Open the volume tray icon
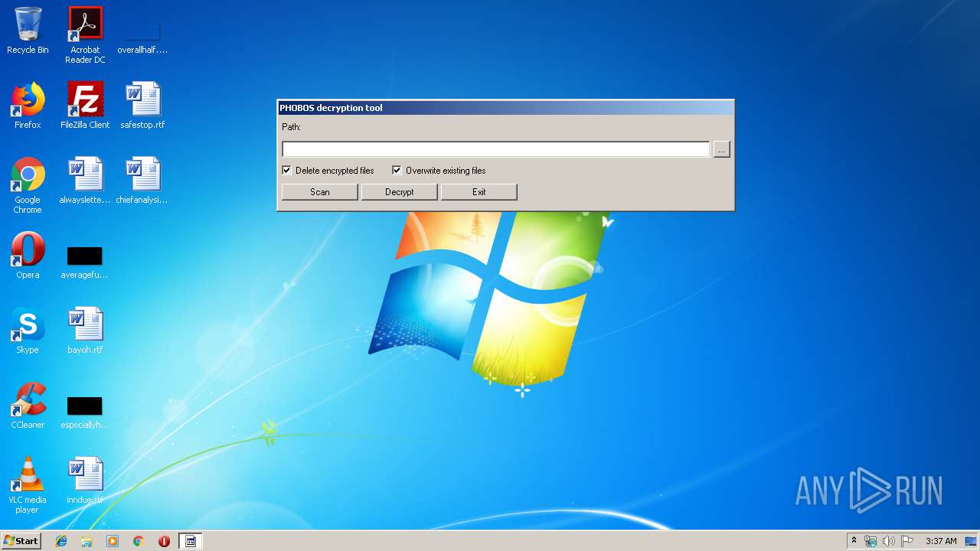The width and height of the screenshot is (980, 551). pyautogui.click(x=889, y=541)
